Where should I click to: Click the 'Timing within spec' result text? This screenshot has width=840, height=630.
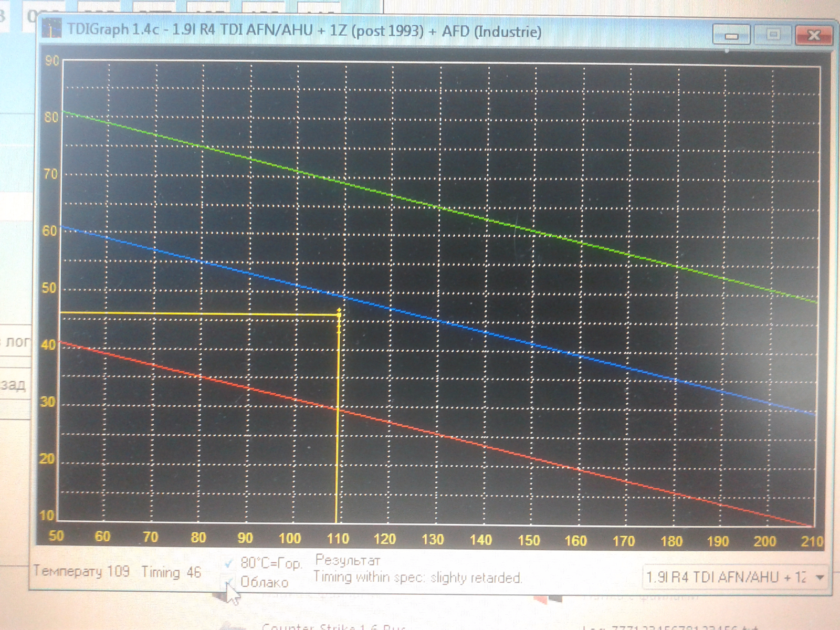tap(417, 577)
